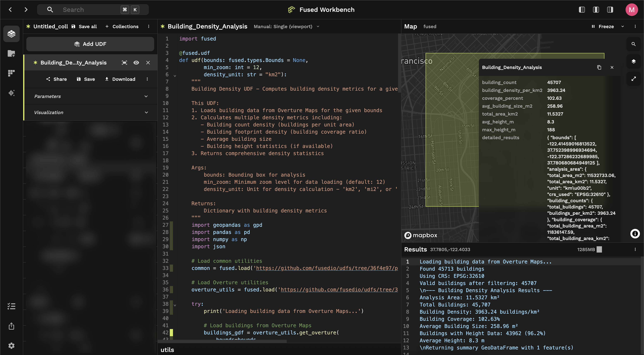Open the dropdown arrow next to Freeze
The height and width of the screenshot is (355, 644).
point(623,27)
